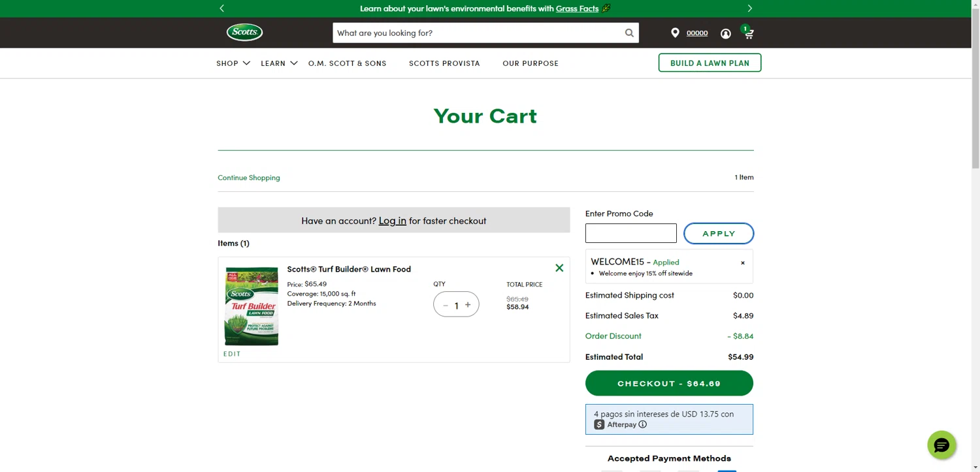Expand the SHOP menu
Viewport: 980px width, 472px height.
pyautogui.click(x=233, y=63)
